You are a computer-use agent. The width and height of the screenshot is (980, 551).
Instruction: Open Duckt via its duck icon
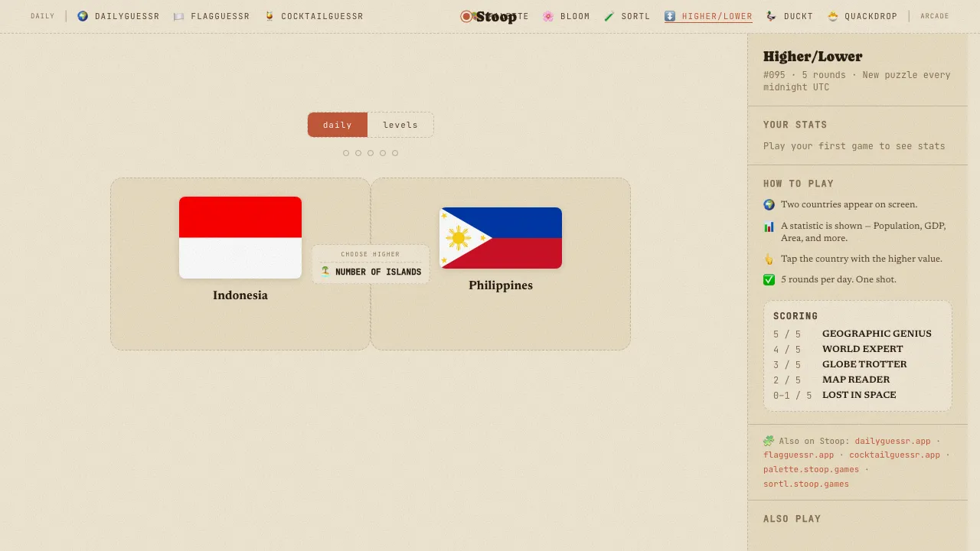click(771, 16)
